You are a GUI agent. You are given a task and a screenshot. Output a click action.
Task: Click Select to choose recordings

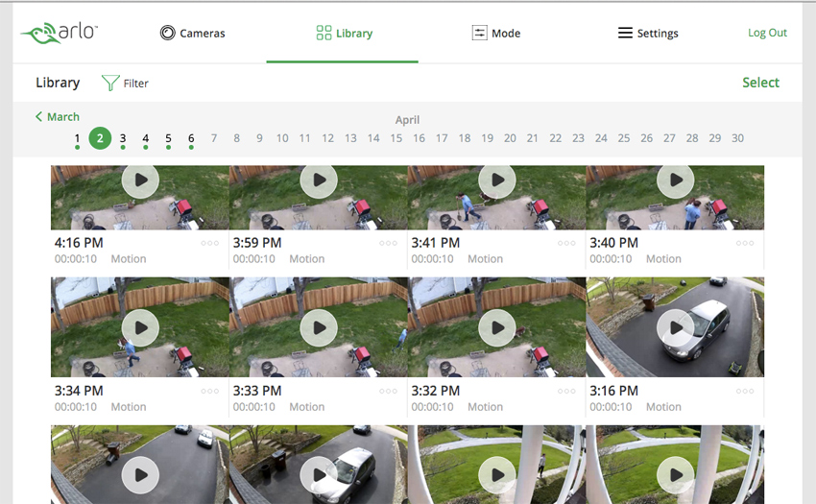pos(760,83)
